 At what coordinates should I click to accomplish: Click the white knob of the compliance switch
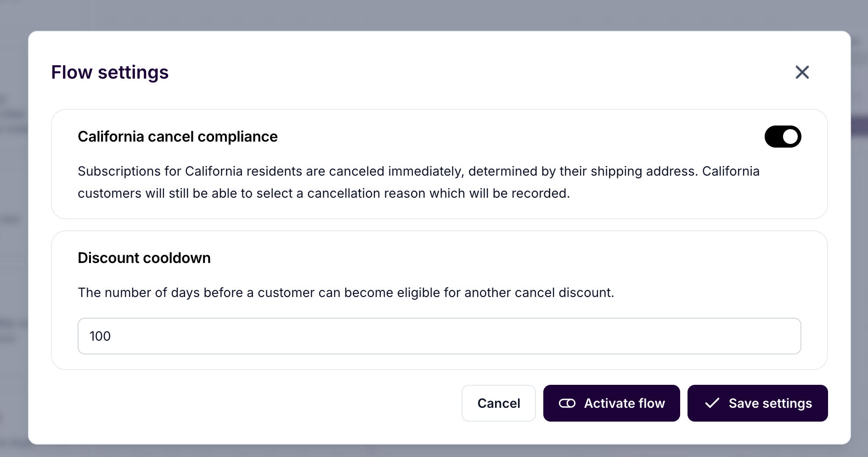pos(790,137)
